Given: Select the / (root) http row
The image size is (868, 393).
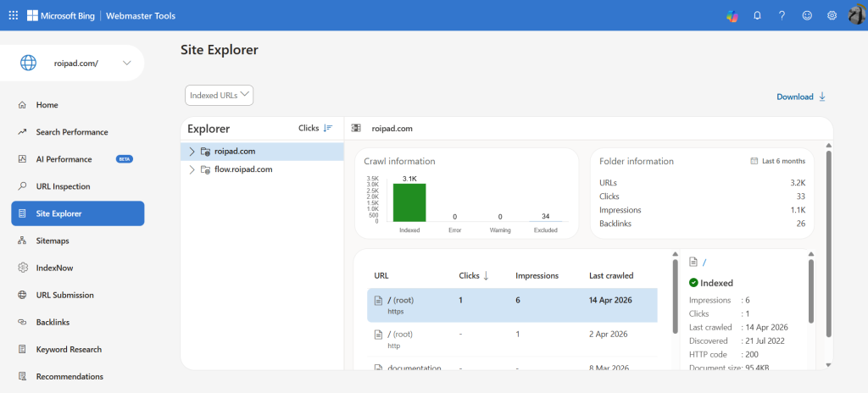Looking at the screenshot, I should pyautogui.click(x=512, y=340).
